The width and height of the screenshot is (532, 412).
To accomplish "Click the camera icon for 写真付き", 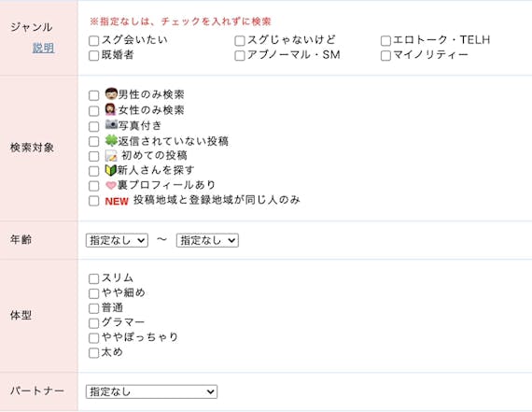I will click(x=111, y=124).
